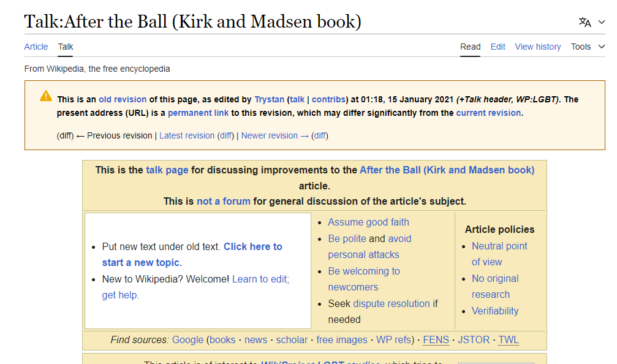Open the WP refs link

coord(393,340)
